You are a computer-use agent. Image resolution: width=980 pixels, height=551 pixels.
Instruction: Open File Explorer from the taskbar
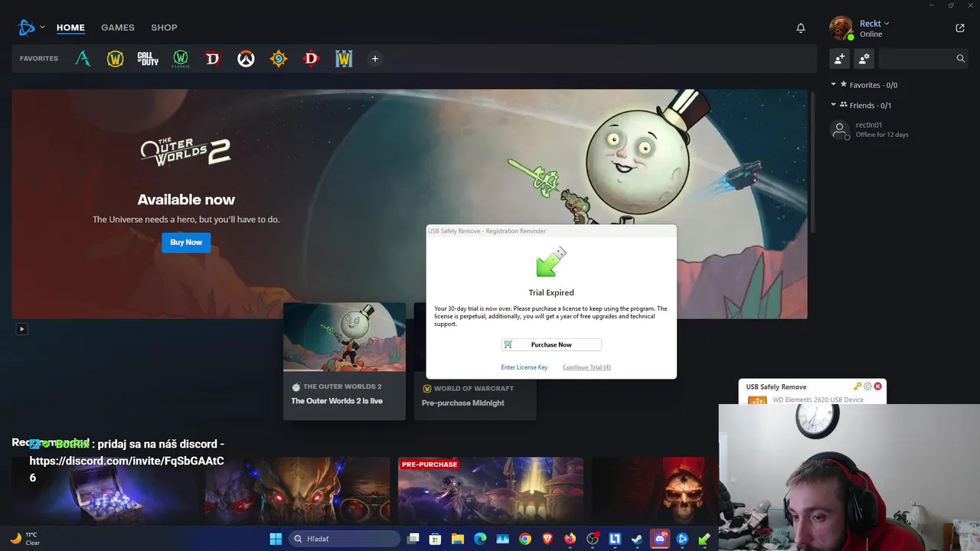[x=458, y=539]
